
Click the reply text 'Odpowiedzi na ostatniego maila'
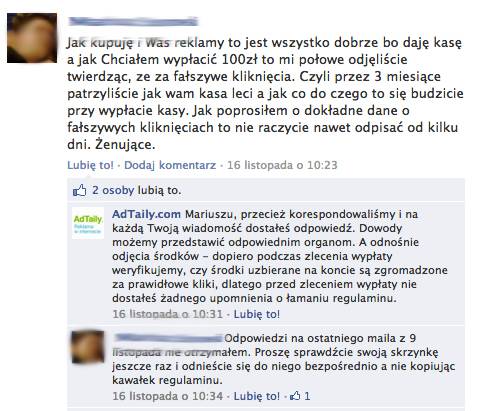point(283,359)
